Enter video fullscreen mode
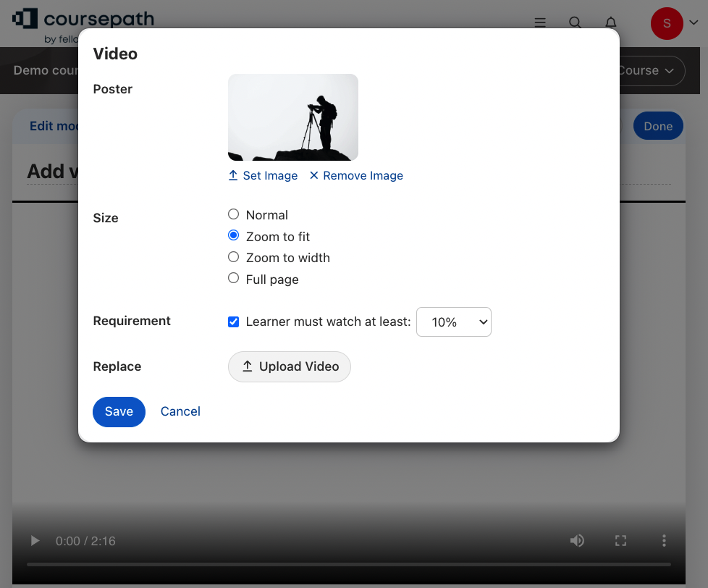The image size is (708, 588). 620,541
